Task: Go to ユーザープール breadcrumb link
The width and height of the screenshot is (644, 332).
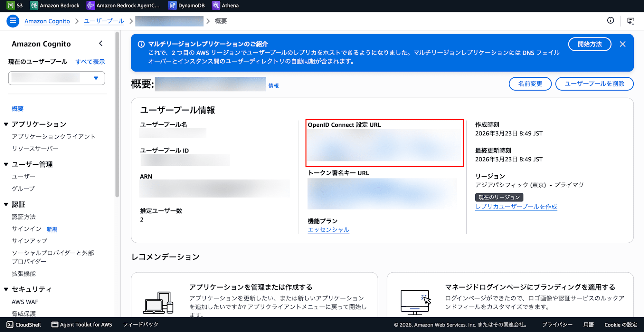Action: click(x=104, y=21)
